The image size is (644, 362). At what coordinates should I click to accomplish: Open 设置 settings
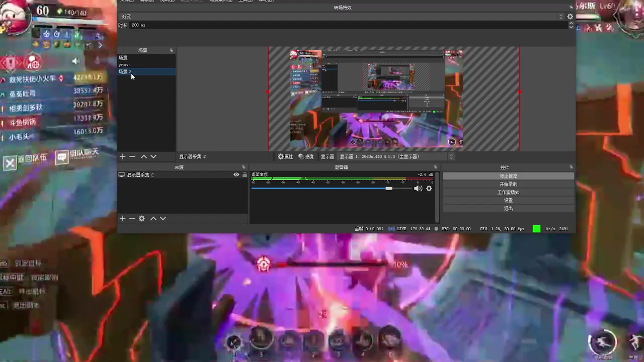508,200
